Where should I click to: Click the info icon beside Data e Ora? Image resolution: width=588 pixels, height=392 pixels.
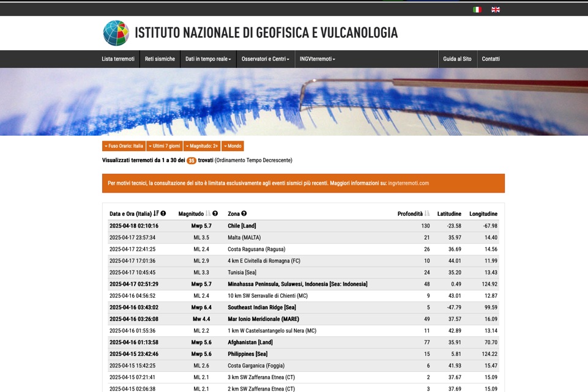coord(163,213)
